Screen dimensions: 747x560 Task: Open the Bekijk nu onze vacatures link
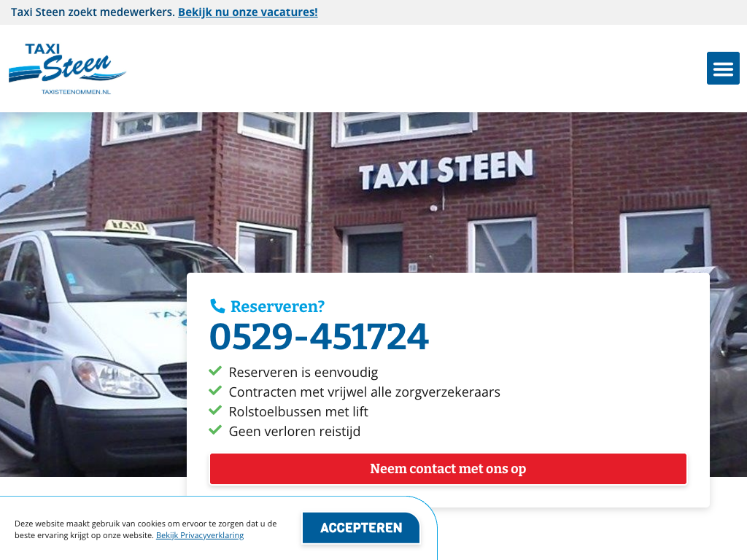pyautogui.click(x=248, y=12)
